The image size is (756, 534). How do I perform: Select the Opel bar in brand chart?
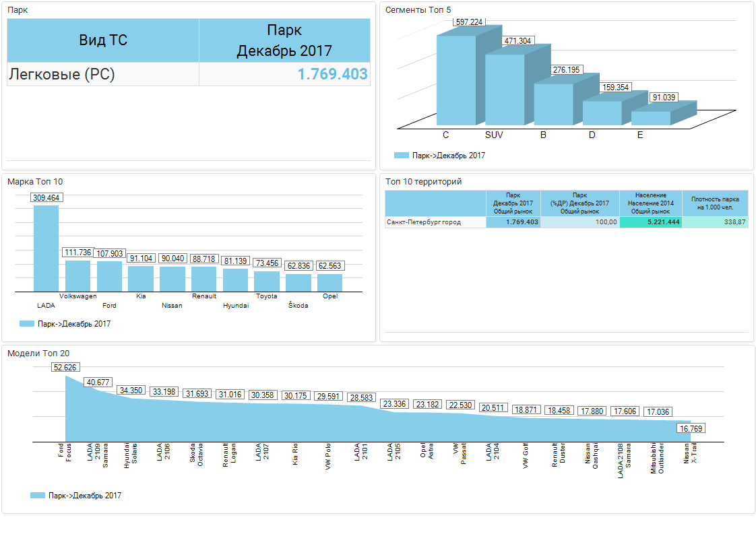tap(329, 282)
